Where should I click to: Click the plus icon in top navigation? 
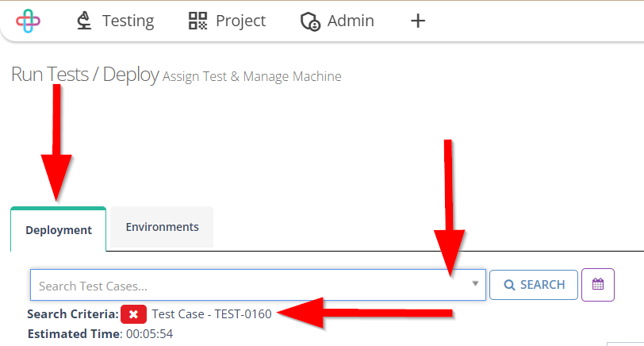(418, 21)
